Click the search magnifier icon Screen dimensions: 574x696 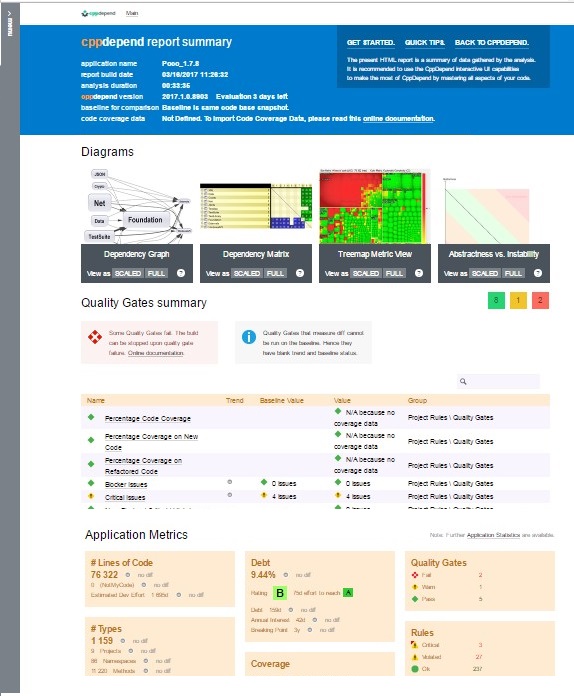coord(463,381)
